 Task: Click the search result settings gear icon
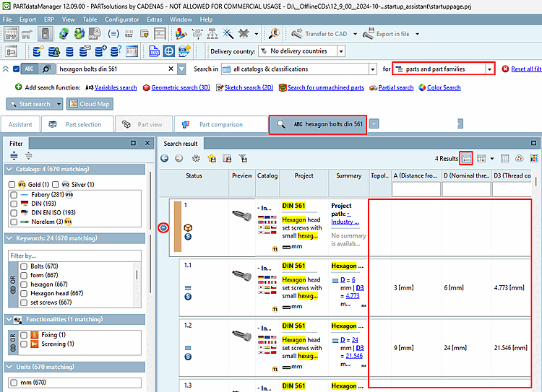[x=196, y=158]
